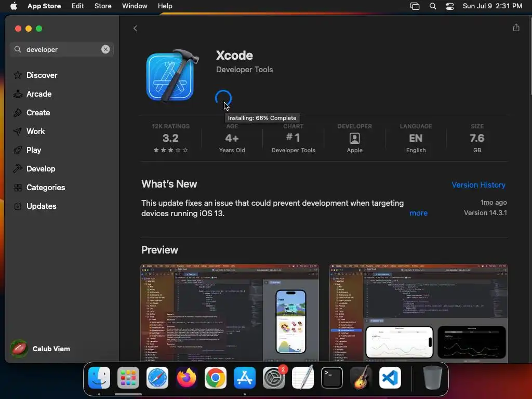Expand What's New text with more
532x399 pixels.
click(x=418, y=213)
